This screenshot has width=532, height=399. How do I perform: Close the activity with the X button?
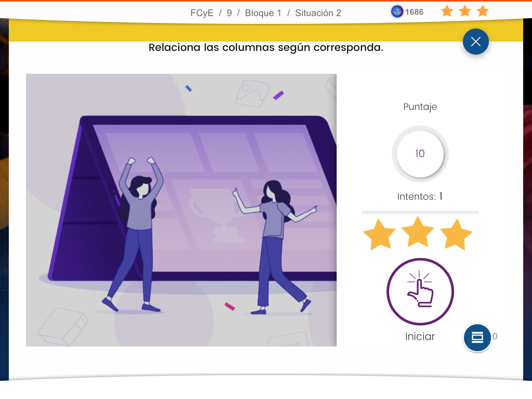click(x=476, y=42)
